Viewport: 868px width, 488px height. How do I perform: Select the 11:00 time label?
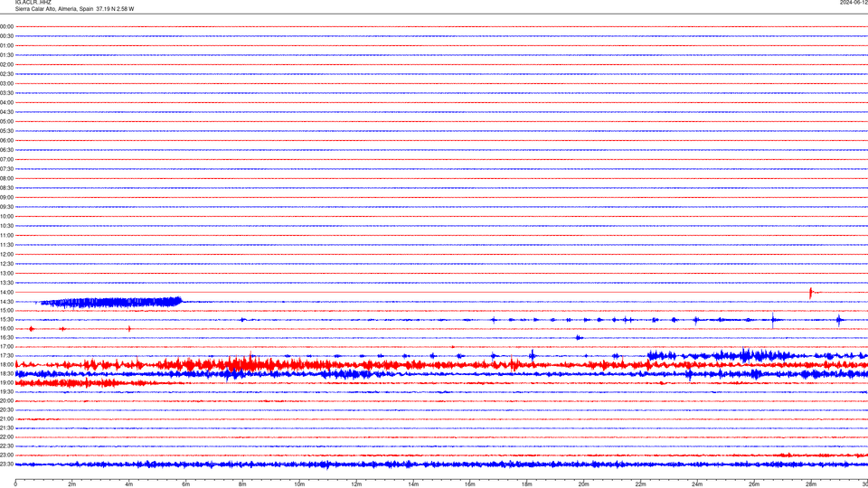click(x=6, y=235)
